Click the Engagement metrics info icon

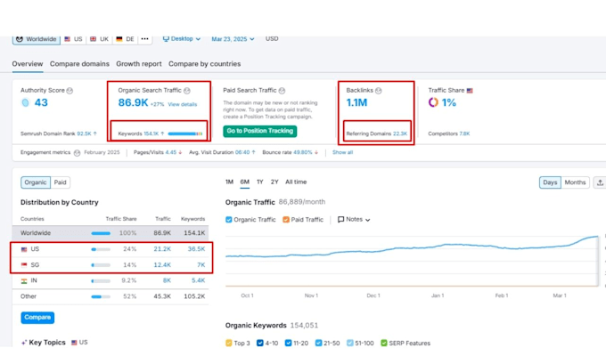coord(77,153)
